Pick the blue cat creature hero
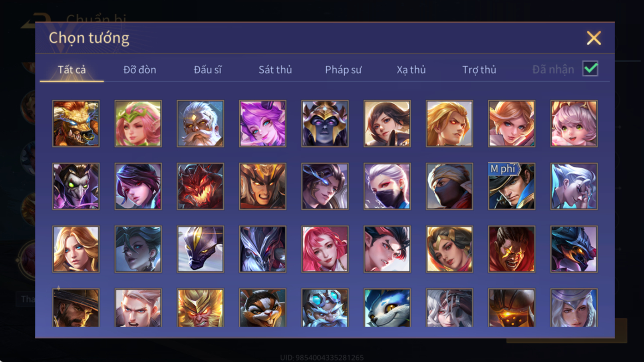The image size is (644, 362). 387,308
